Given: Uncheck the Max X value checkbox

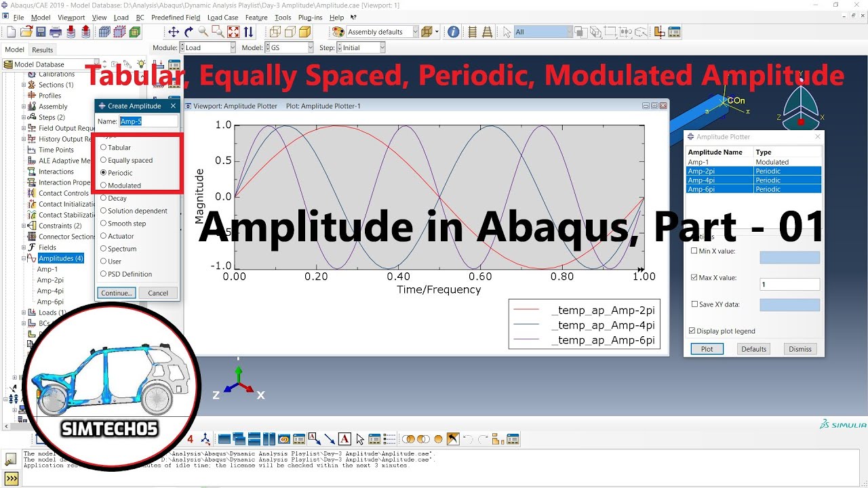Looking at the screenshot, I should tap(694, 277).
